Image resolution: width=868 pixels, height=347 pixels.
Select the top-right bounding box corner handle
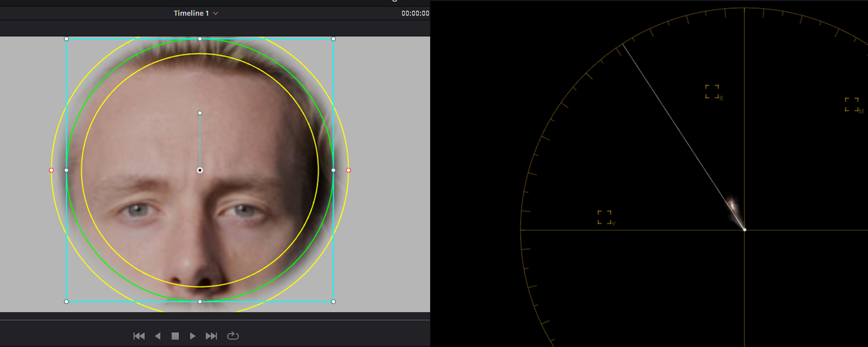pyautogui.click(x=333, y=39)
